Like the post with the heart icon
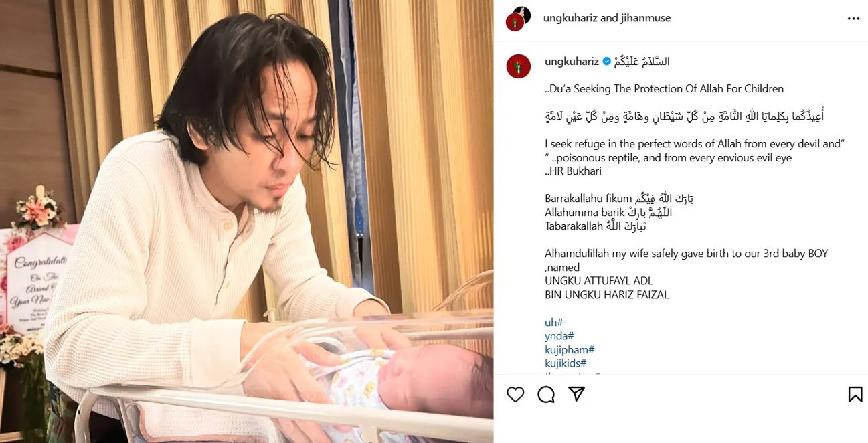Image resolution: width=868 pixels, height=443 pixels. click(515, 395)
